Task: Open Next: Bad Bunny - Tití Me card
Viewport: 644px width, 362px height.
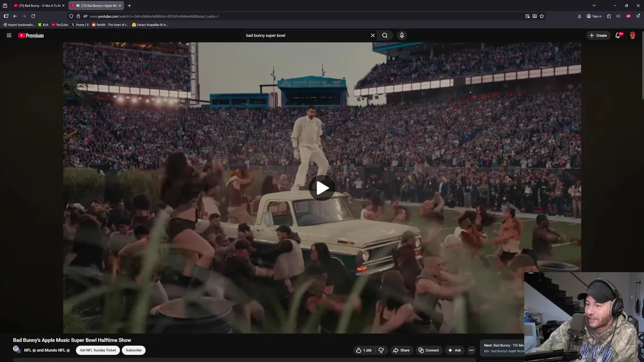Action: tap(503, 348)
